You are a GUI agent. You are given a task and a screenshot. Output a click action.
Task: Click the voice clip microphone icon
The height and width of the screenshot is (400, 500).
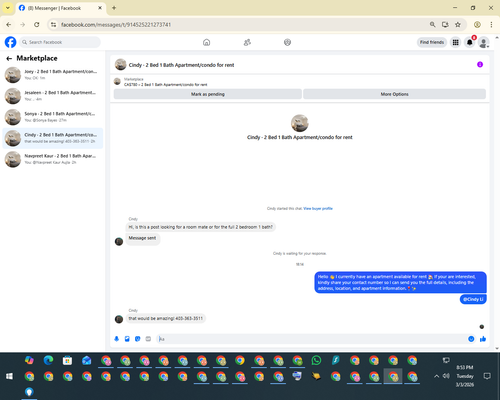click(x=116, y=339)
